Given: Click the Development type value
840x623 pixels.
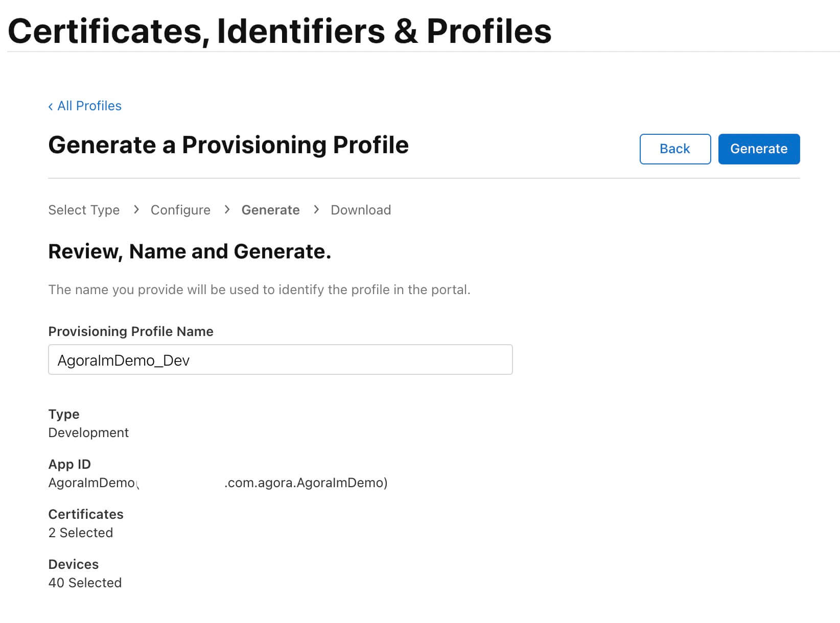Looking at the screenshot, I should tap(88, 433).
